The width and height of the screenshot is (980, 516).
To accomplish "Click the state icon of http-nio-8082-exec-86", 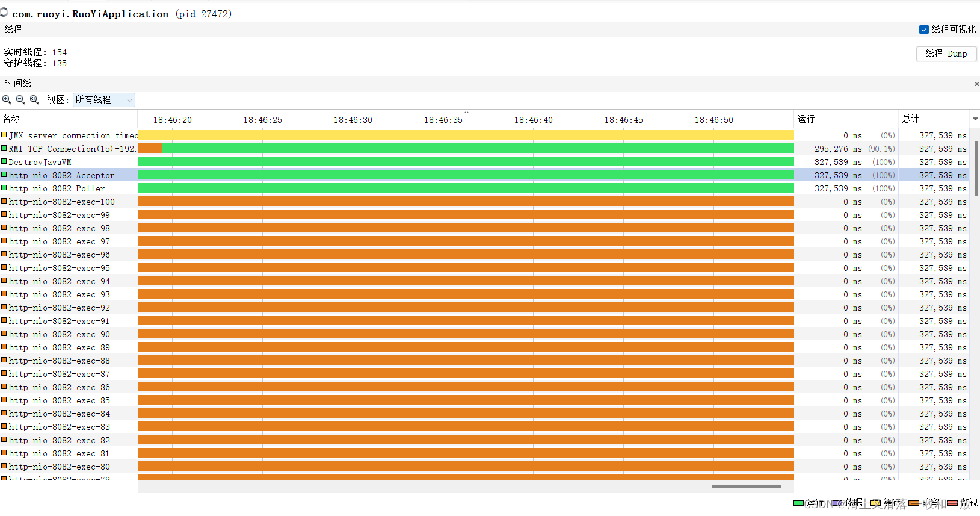I will [4, 387].
